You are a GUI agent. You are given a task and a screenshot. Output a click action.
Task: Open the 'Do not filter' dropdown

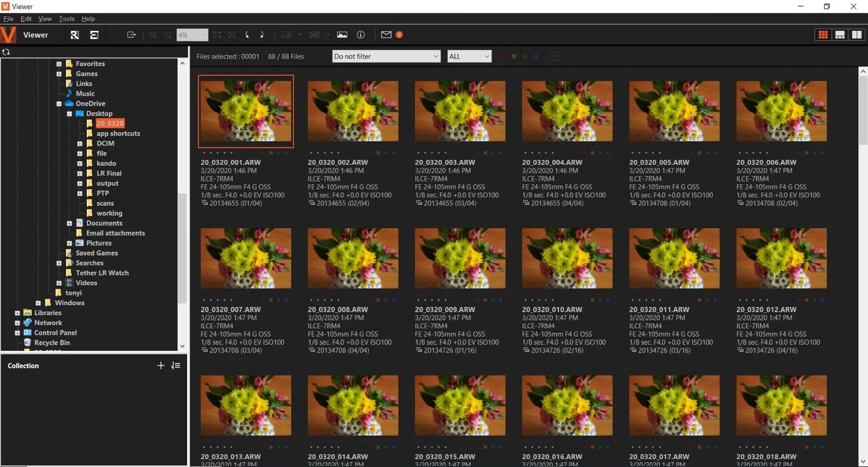click(x=386, y=56)
